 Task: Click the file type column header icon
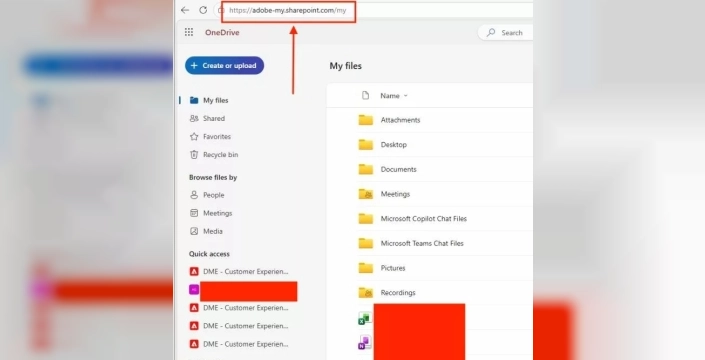(x=365, y=95)
